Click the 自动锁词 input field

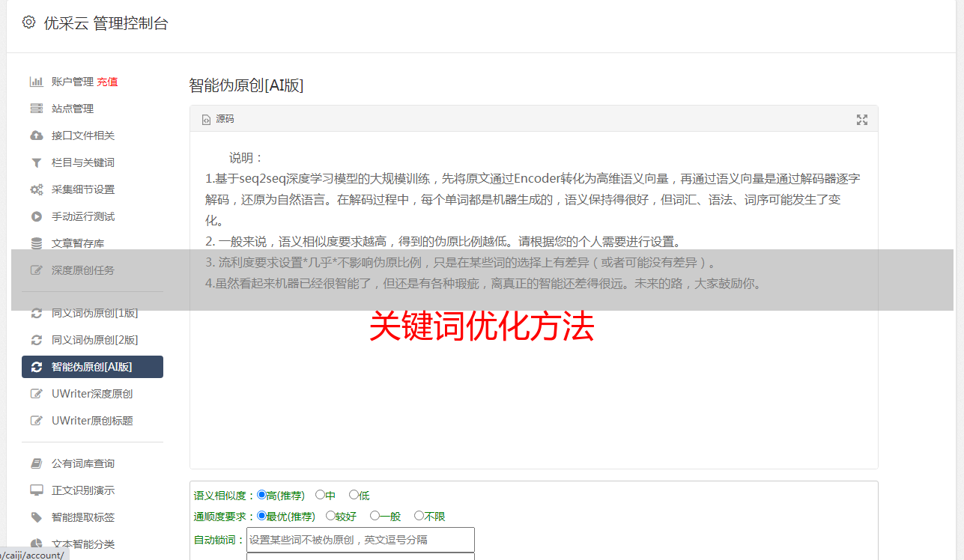[360, 540]
